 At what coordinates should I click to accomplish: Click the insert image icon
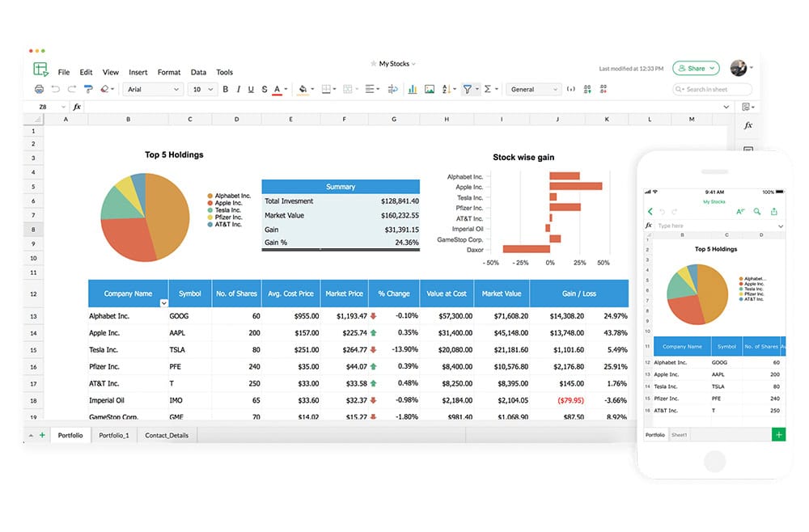coord(430,89)
